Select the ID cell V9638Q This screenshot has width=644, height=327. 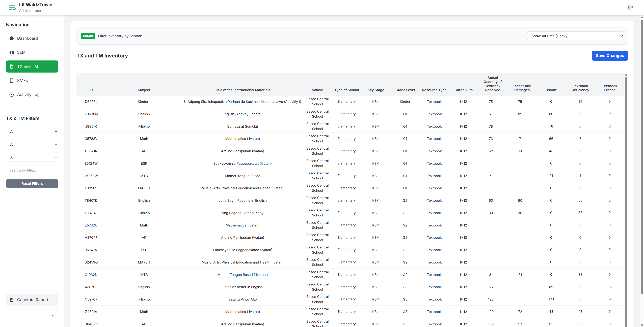(91, 114)
